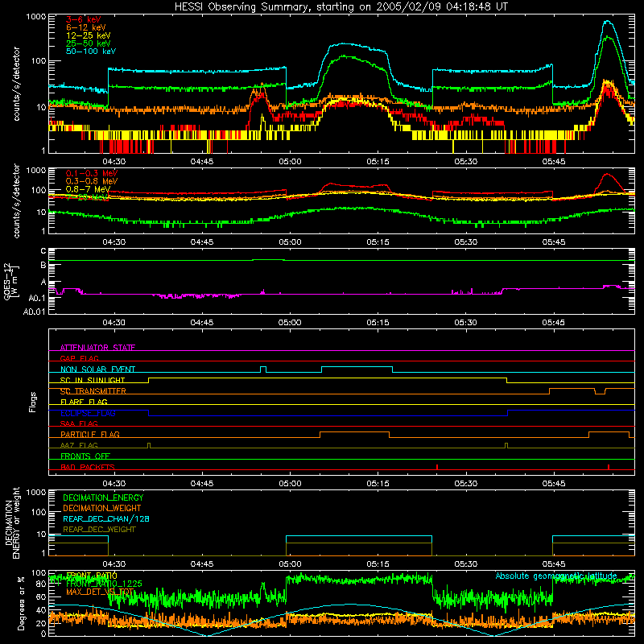
Task: Click the GOES-12 axis label
Action: (11, 281)
